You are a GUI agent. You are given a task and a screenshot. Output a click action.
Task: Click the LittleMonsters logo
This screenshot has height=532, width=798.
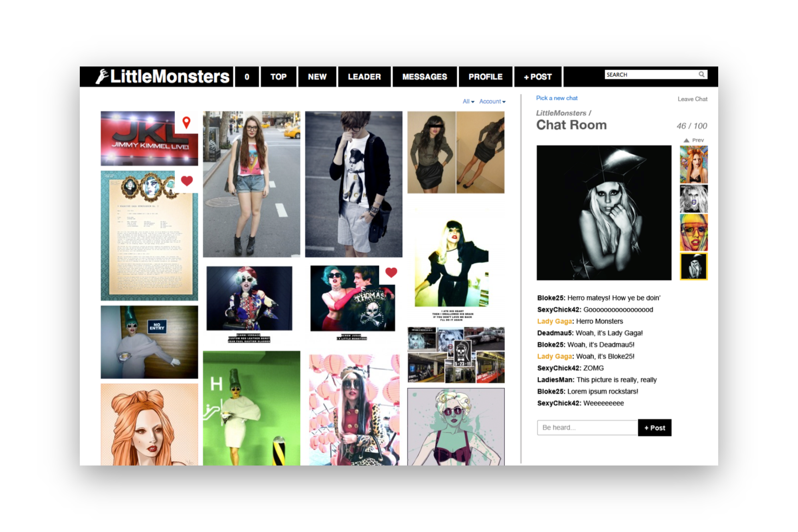point(163,76)
